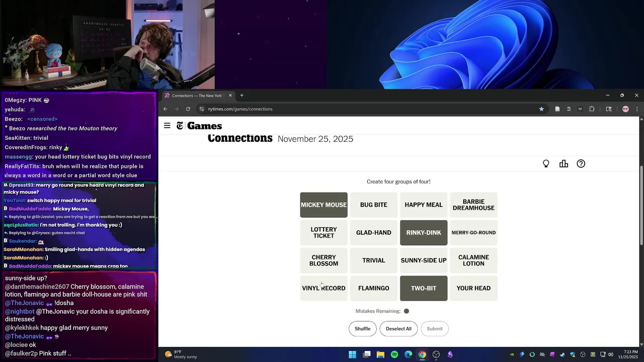
Task: Reload the Connections page
Action: click(x=188, y=109)
